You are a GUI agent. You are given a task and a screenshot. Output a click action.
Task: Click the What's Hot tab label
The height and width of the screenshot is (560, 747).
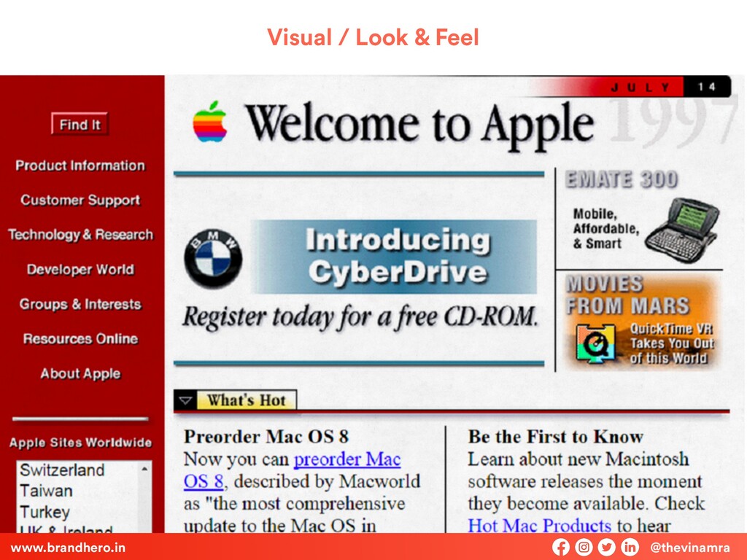pos(247,400)
